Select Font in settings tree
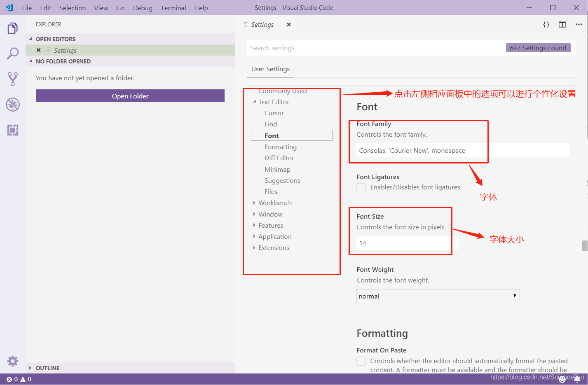The image size is (588, 385). pyautogui.click(x=292, y=135)
